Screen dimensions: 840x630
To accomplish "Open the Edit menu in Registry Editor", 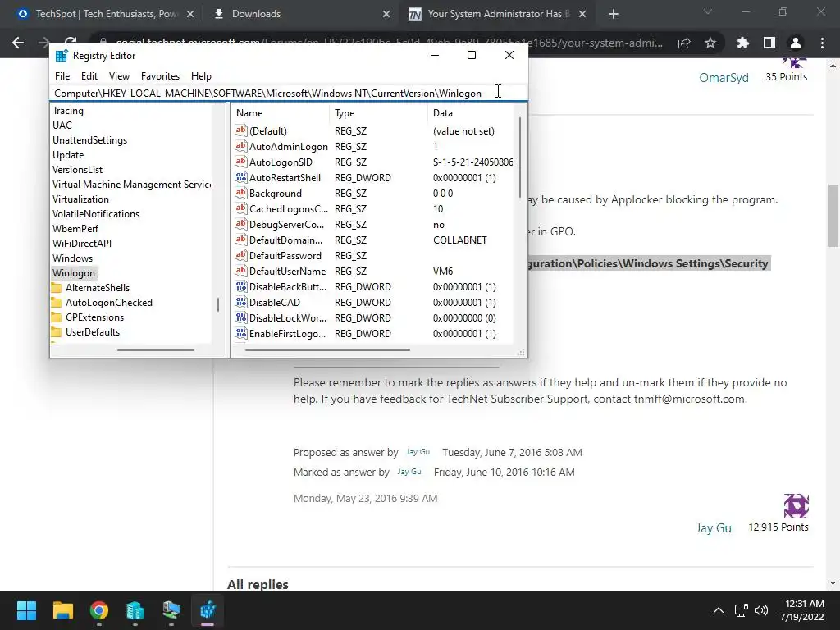I will click(x=89, y=76).
